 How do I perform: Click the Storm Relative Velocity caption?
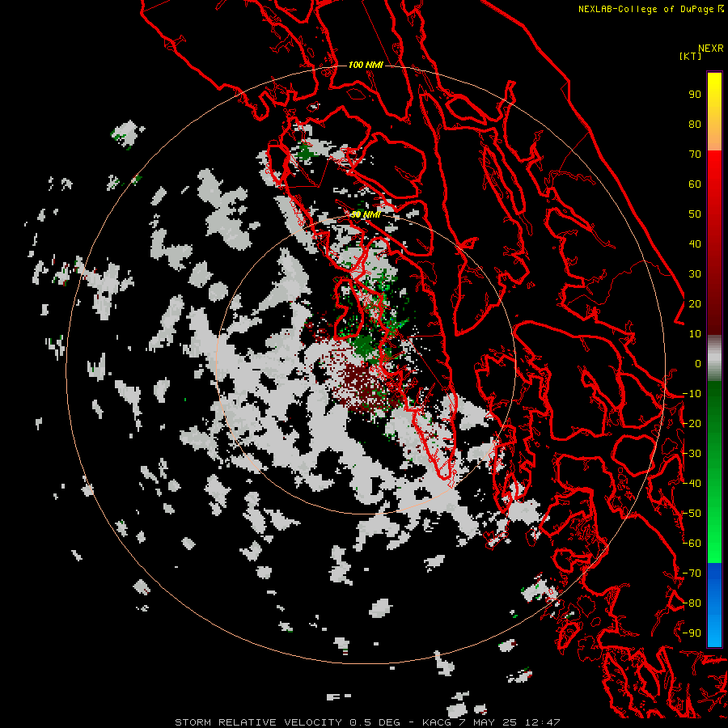coord(368,722)
